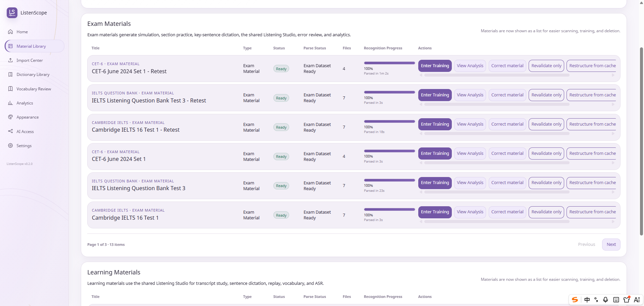The width and height of the screenshot is (644, 306).
Task: Open Home via its house icon
Action: pyautogui.click(x=10, y=32)
